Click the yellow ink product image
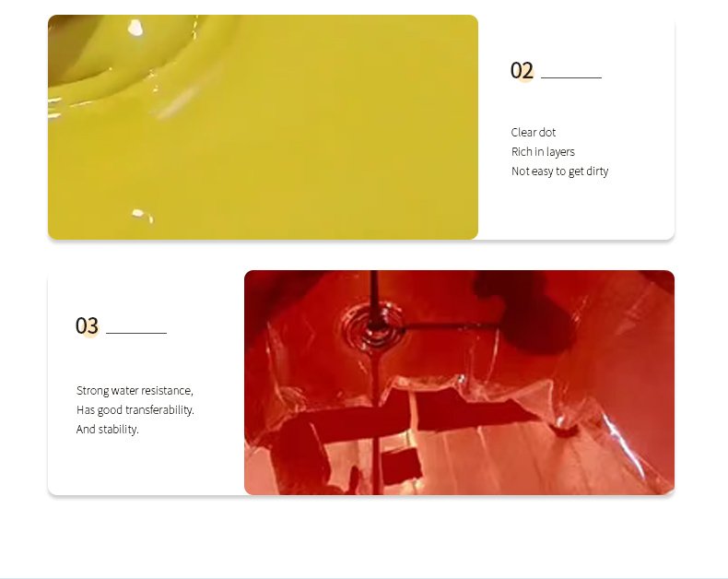Image resolution: width=728 pixels, height=579 pixels. click(x=263, y=127)
